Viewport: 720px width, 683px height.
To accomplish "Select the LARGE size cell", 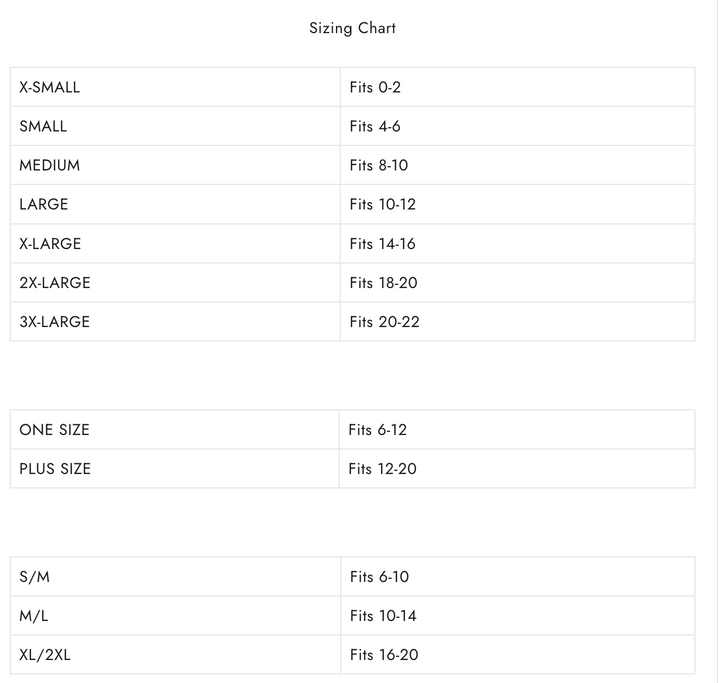I will point(175,204).
